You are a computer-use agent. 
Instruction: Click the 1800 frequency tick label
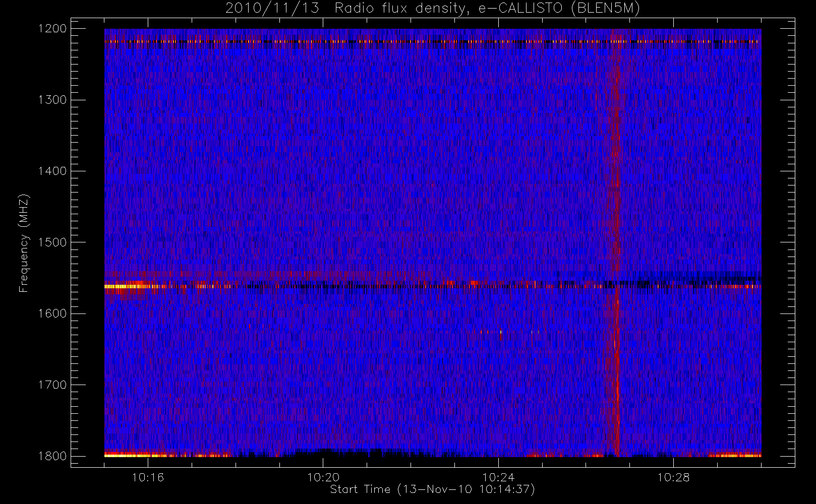pyautogui.click(x=52, y=456)
